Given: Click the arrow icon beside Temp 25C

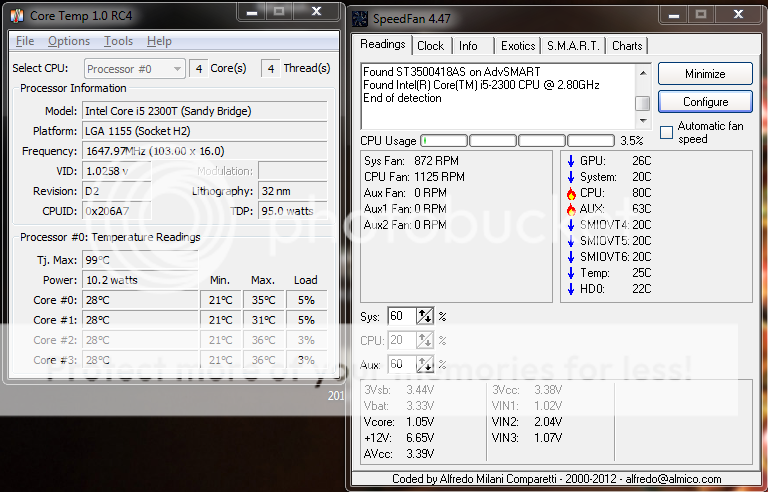Looking at the screenshot, I should (571, 273).
